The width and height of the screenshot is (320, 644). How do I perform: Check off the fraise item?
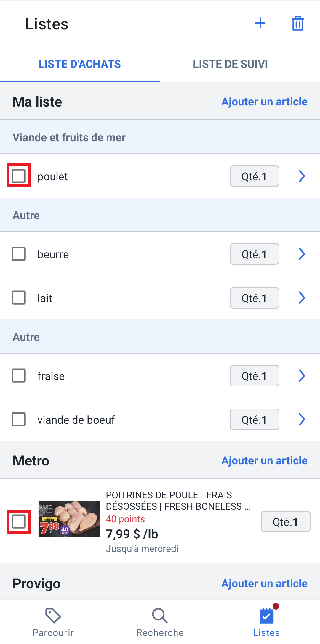19,375
